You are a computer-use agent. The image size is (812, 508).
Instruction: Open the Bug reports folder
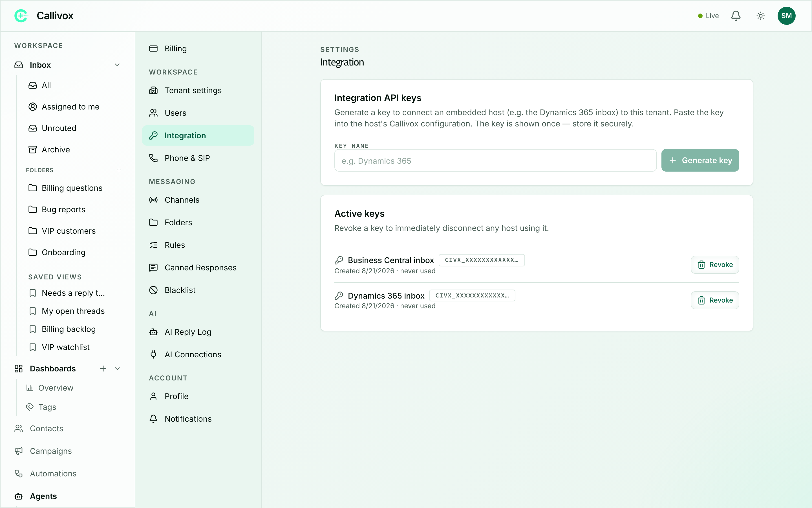pos(74,210)
